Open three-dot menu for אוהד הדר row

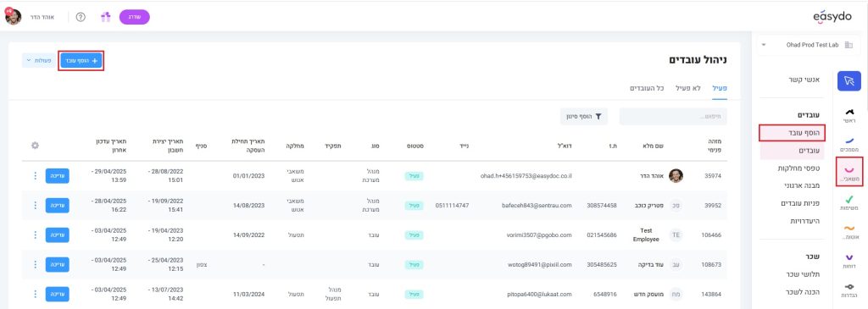click(x=36, y=176)
